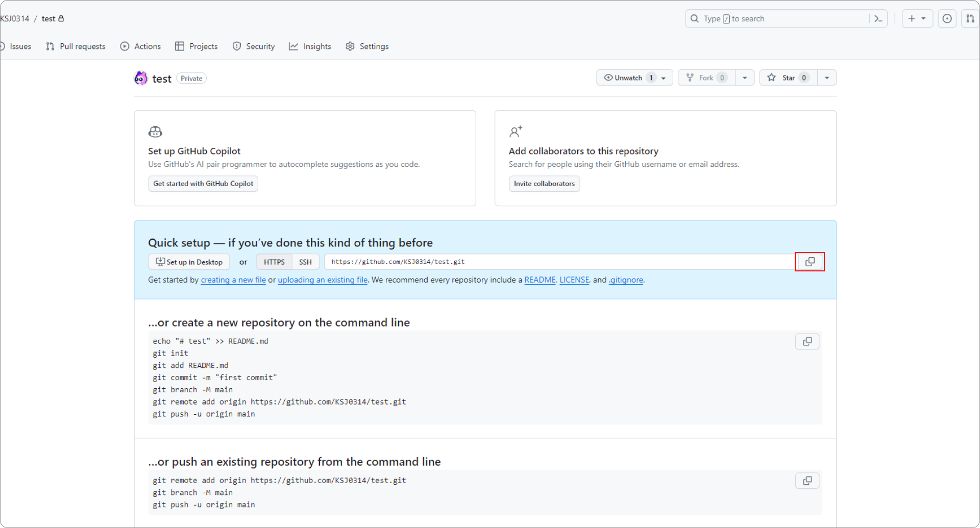Open the issues icon in top bar
The width and height of the screenshot is (980, 528).
point(947,19)
